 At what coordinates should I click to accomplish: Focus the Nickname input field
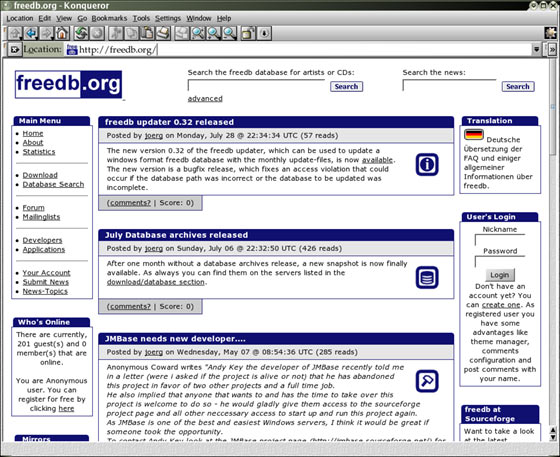click(500, 240)
